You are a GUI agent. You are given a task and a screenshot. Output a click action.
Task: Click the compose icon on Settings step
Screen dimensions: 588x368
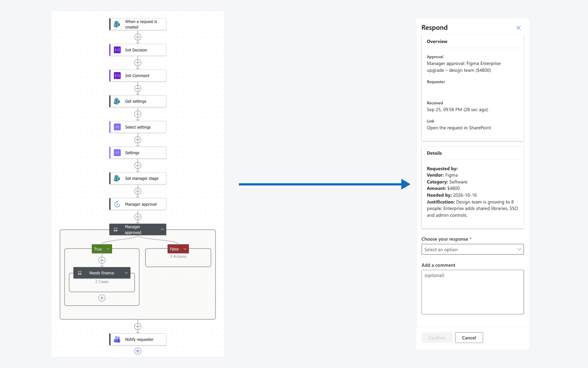point(117,153)
